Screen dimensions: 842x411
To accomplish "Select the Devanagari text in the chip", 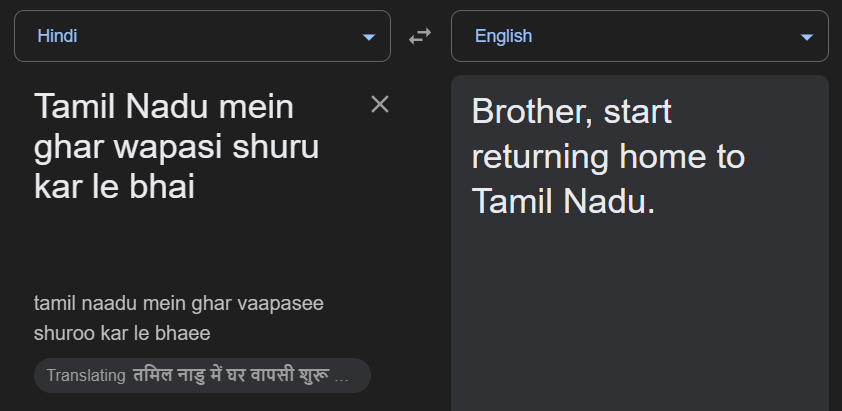I will click(240, 376).
